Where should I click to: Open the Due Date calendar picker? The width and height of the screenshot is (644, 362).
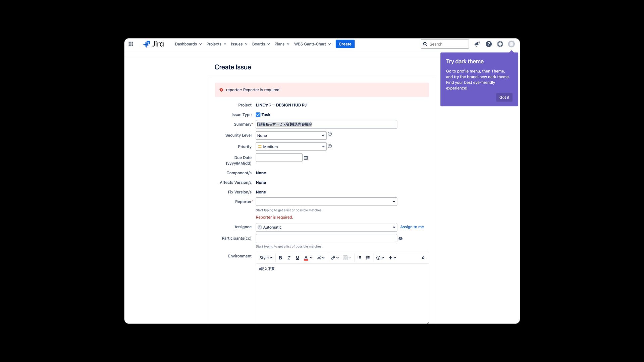(x=306, y=158)
